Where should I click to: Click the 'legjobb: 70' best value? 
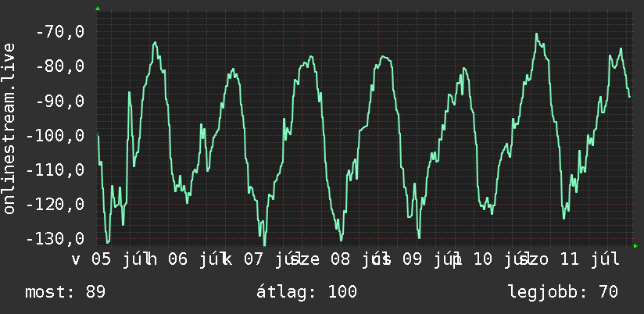pyautogui.click(x=563, y=292)
